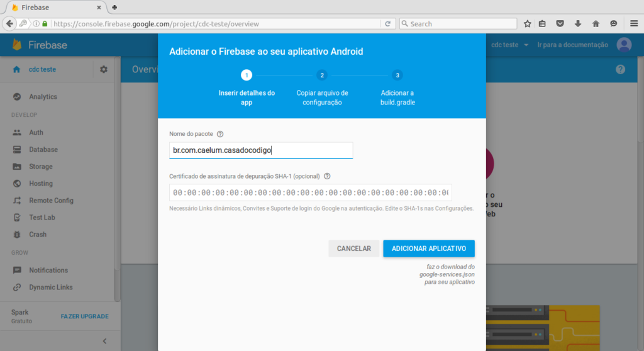Focus the SHA-1 certificate input field

[311, 192]
